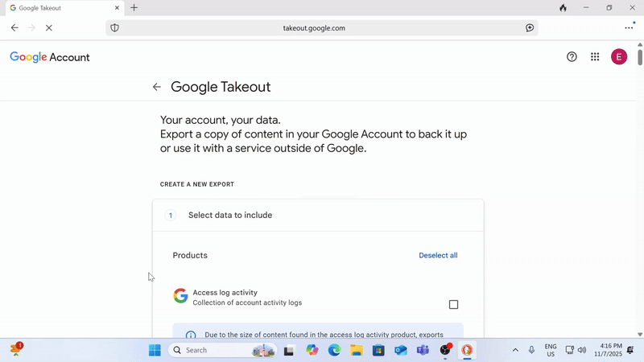The image size is (644, 362).
Task: Click the info icon in the blue notice
Action: point(191,335)
